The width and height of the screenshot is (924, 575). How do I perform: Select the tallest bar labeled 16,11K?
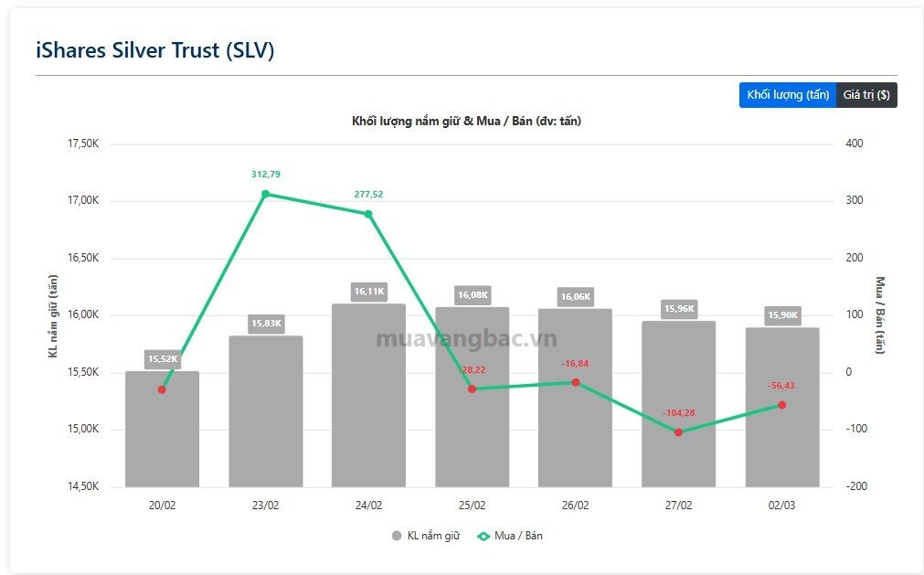point(369,393)
